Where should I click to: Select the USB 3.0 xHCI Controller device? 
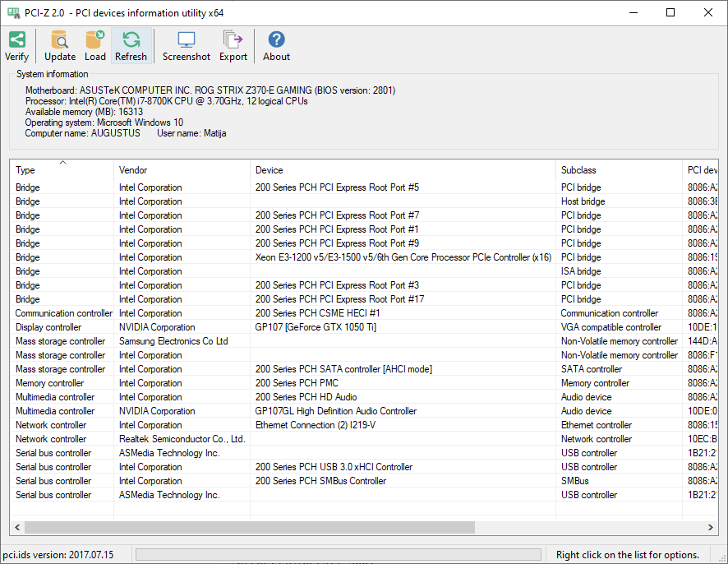pos(334,466)
